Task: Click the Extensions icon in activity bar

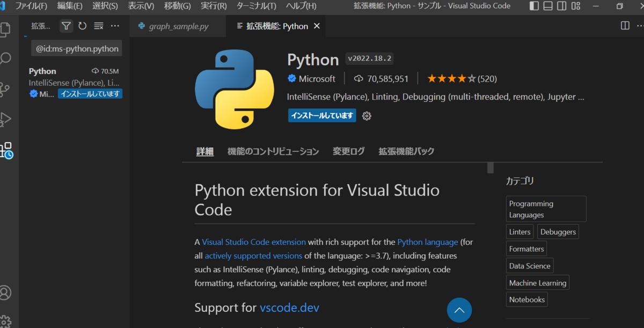Action: [x=6, y=150]
